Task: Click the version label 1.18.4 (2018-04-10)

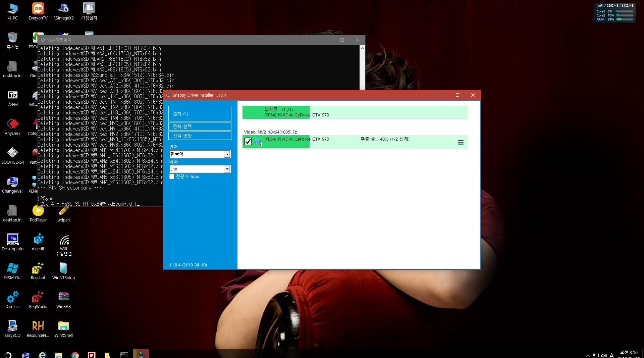Action: [188, 265]
